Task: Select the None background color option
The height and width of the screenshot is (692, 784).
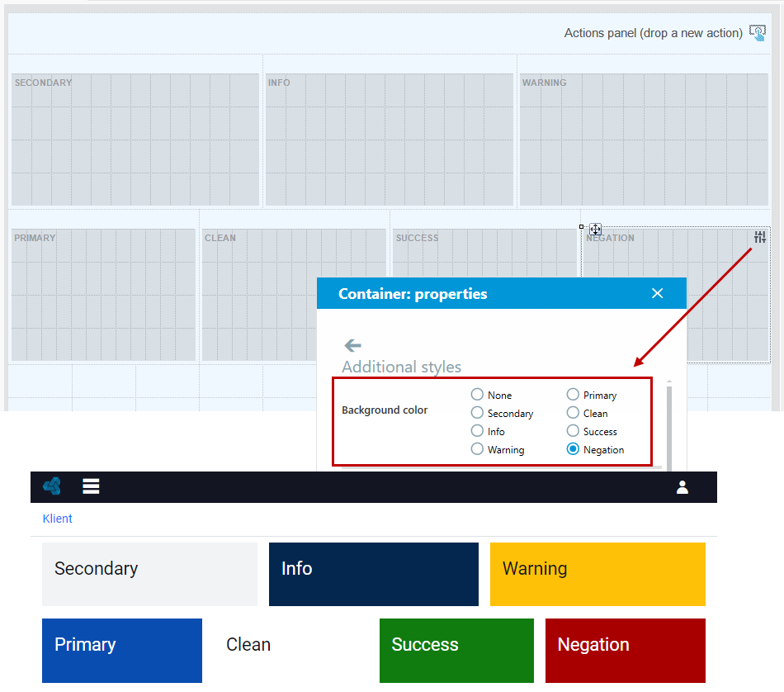Action: (477, 395)
